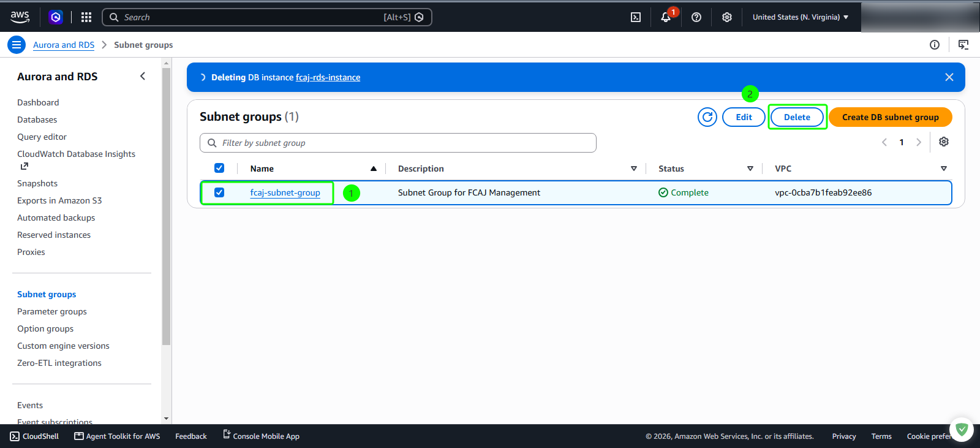Open the feedback panel icon near info

tap(963, 45)
